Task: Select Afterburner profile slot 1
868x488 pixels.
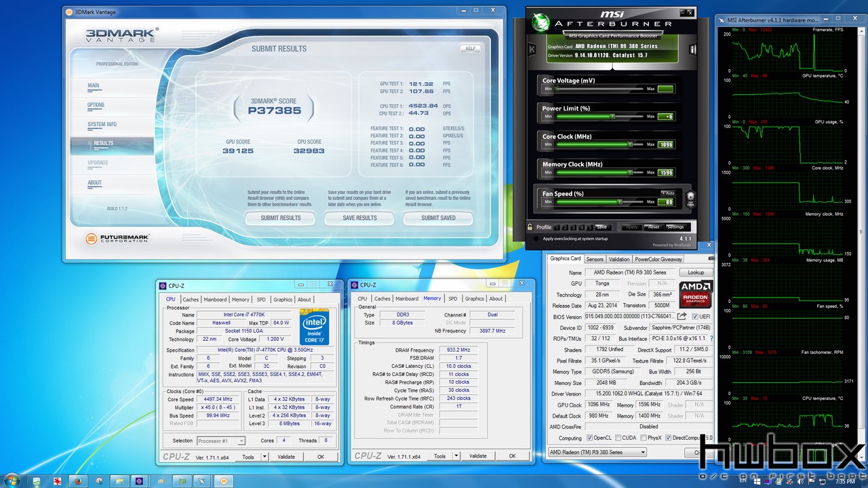Action: [x=557, y=227]
